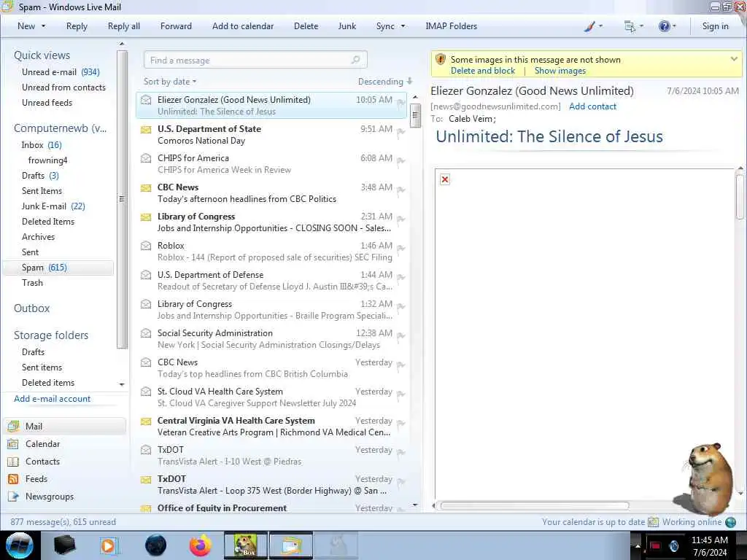
Task: Open the blue Help question mark icon
Action: tap(664, 26)
